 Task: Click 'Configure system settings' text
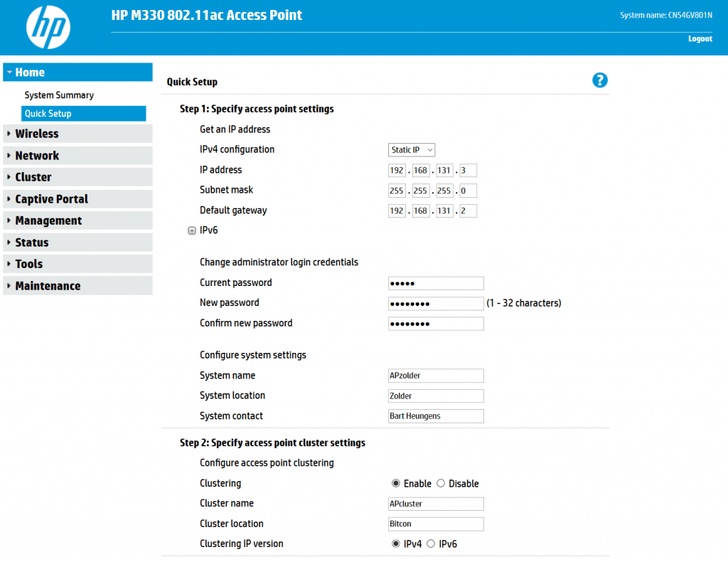pyautogui.click(x=253, y=355)
